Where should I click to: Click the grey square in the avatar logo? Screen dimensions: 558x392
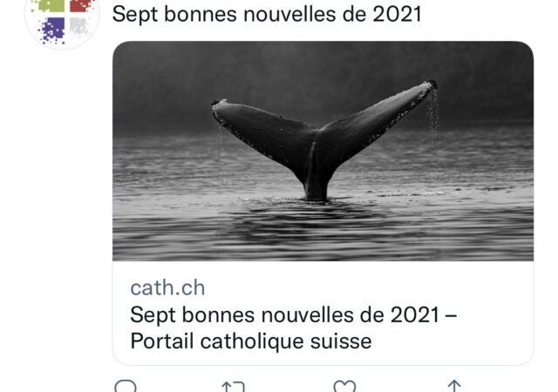[77, 27]
